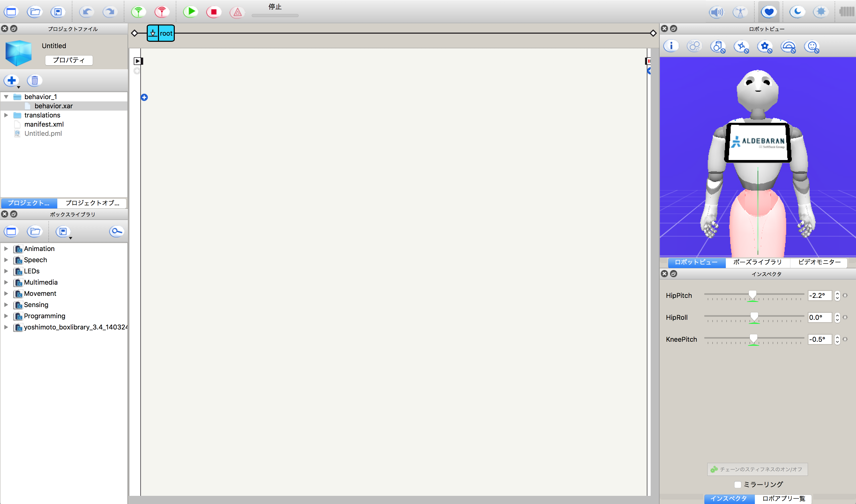Image resolution: width=856 pixels, height=504 pixels.
Task: Expand the Animation library category
Action: tap(6, 249)
